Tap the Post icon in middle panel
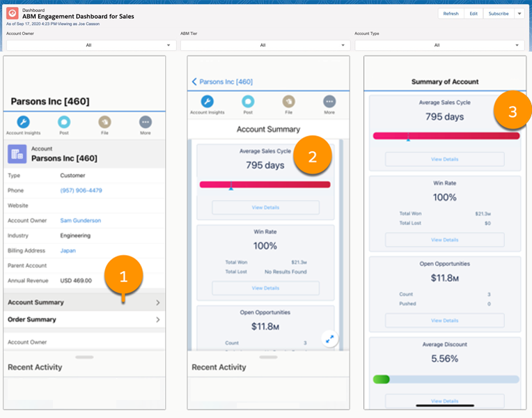 tap(248, 102)
